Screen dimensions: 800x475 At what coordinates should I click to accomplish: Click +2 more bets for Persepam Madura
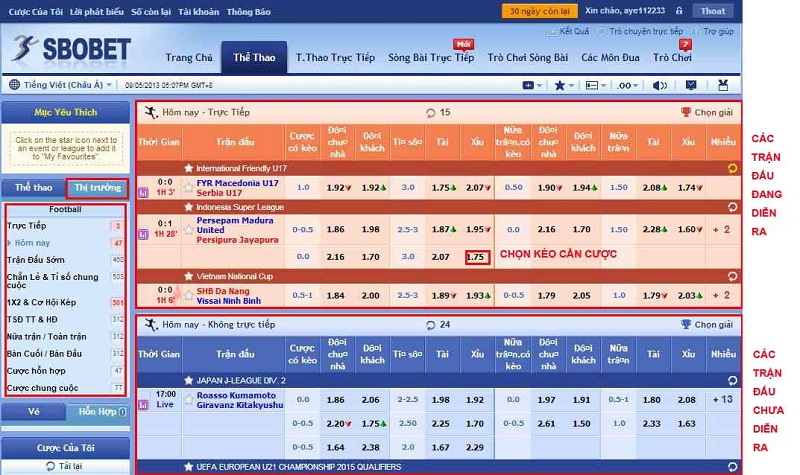click(x=724, y=229)
